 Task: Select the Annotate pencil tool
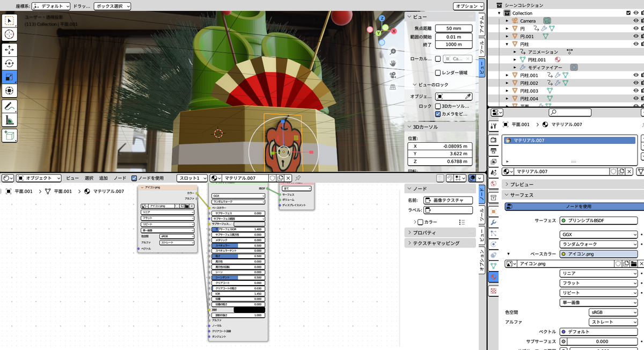[x=10, y=106]
